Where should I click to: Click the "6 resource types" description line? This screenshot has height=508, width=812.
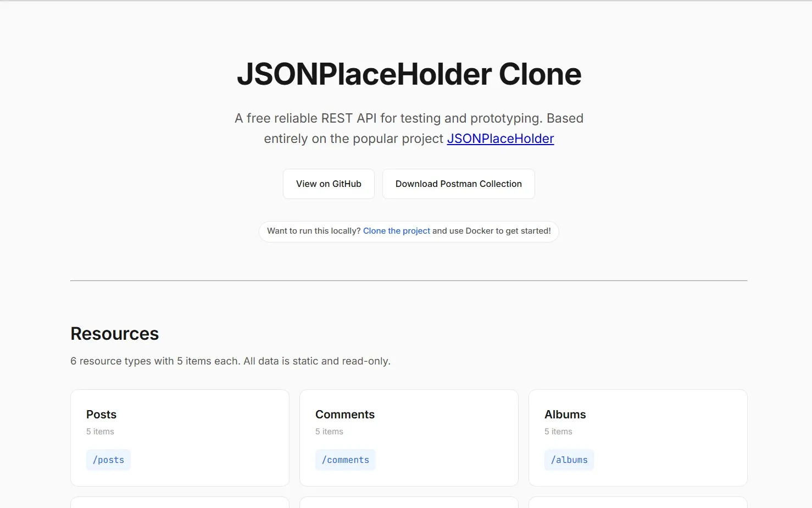pos(231,361)
